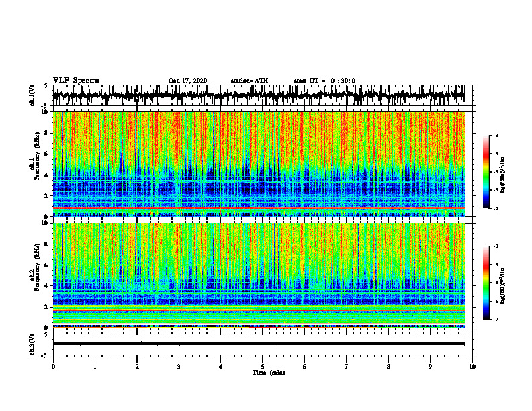Click the "VLF Spectra" plot title
532x411 pixels.
pyautogui.click(x=76, y=81)
